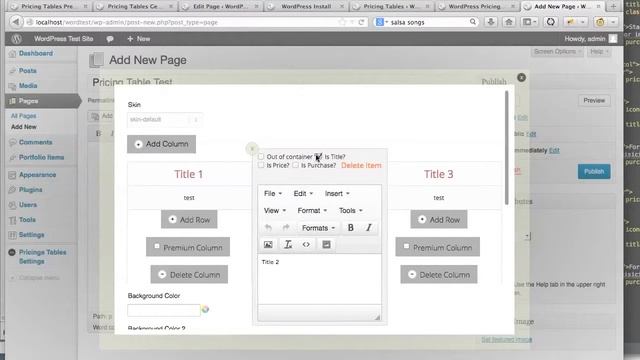The width and height of the screenshot is (640, 360).
Task: Click the modal vertical scrollbar
Action: point(507,148)
